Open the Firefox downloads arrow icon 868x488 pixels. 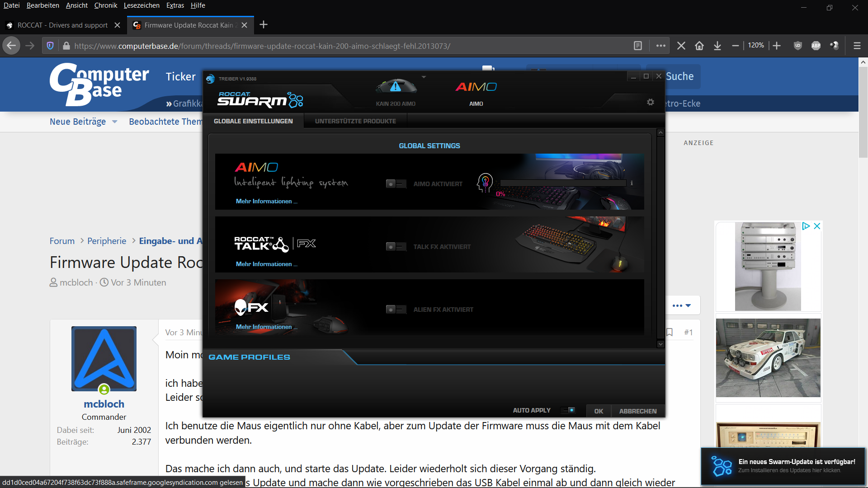pos(717,46)
